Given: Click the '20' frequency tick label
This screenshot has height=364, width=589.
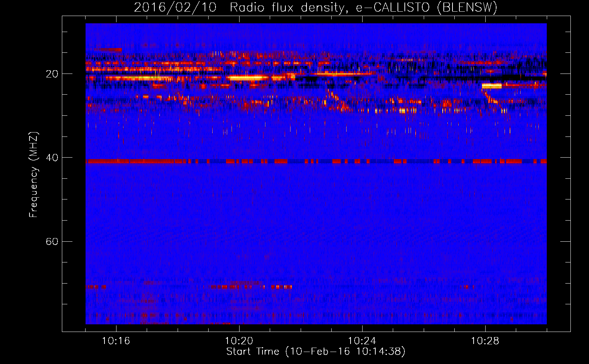Looking at the screenshot, I should pyautogui.click(x=52, y=74).
